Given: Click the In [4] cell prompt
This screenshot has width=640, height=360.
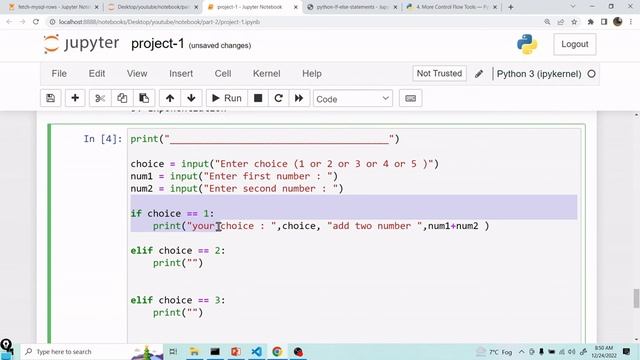Looking at the screenshot, I should click(x=103, y=139).
